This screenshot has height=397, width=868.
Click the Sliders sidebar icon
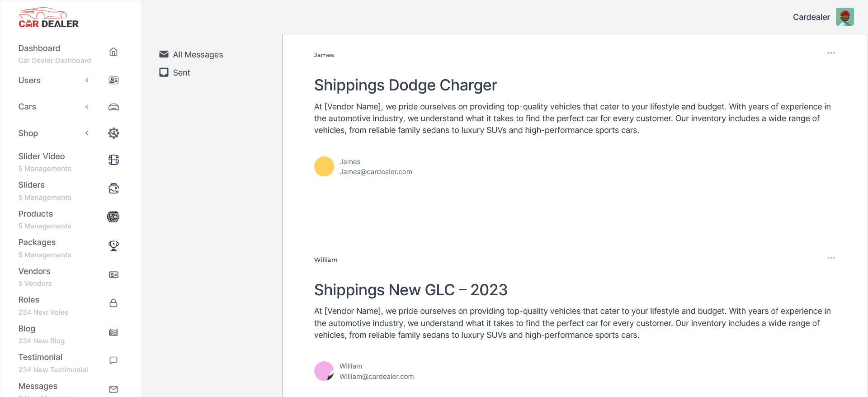(113, 189)
